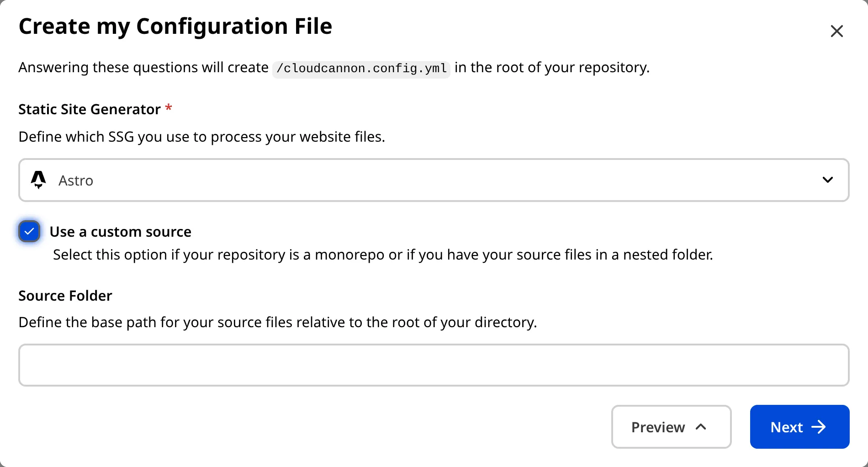Click the checkmark icon in the blue checkbox

point(29,232)
